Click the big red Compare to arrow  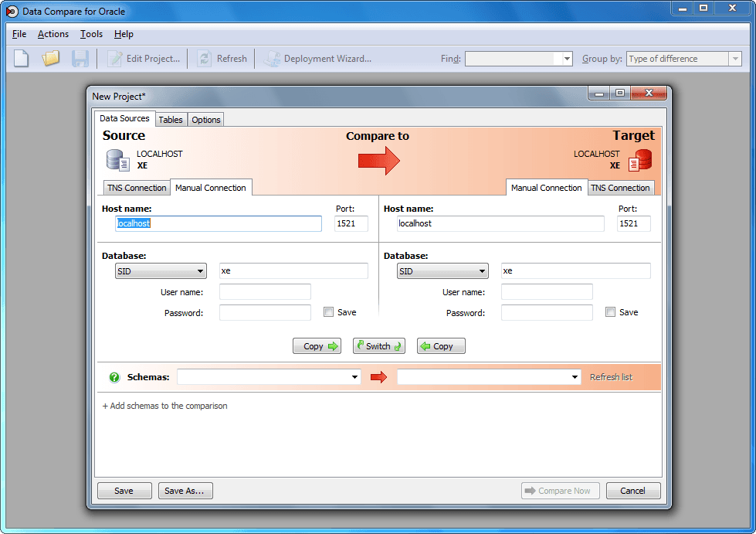(x=379, y=161)
